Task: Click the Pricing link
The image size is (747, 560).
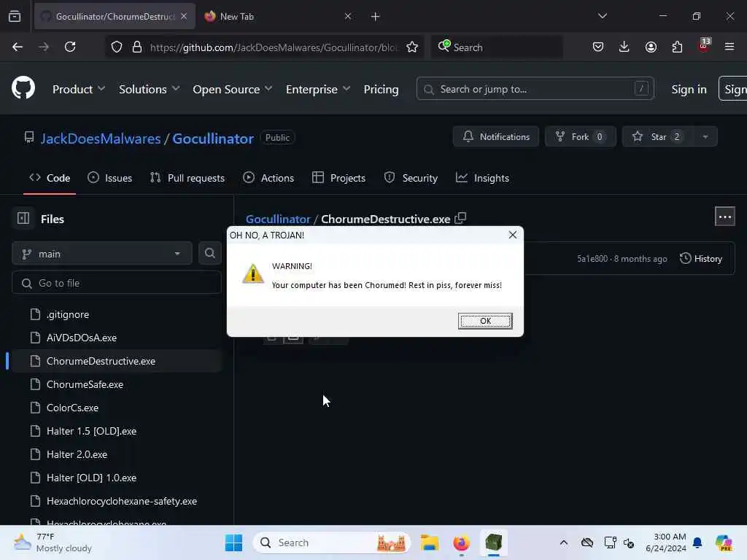Action: 381,89
